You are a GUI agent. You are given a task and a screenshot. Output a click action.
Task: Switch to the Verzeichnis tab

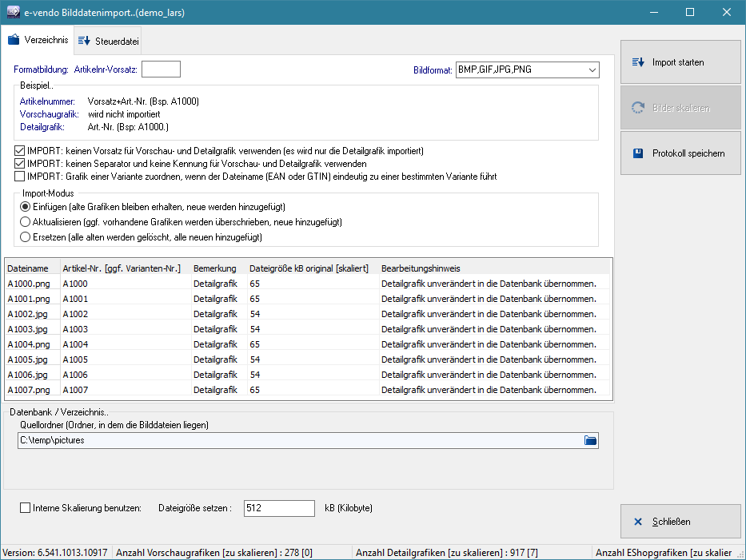pyautogui.click(x=38, y=40)
